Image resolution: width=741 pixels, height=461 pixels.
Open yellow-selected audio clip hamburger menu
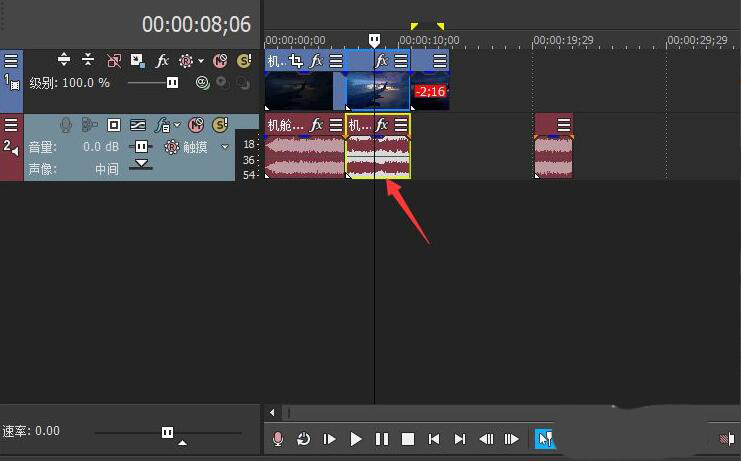[x=401, y=125]
